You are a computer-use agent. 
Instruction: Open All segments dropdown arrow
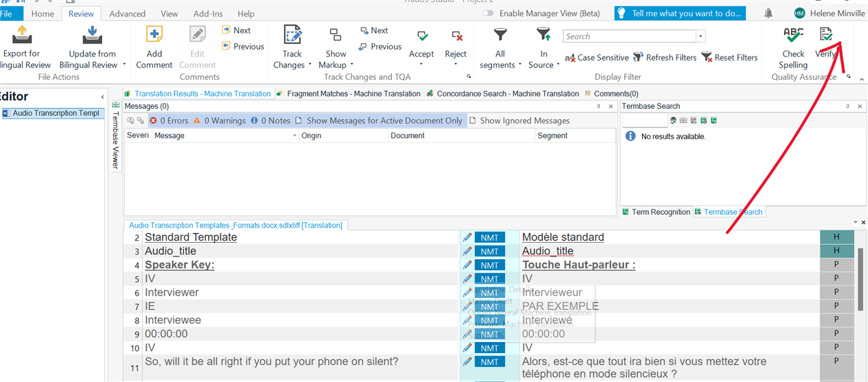(521, 66)
